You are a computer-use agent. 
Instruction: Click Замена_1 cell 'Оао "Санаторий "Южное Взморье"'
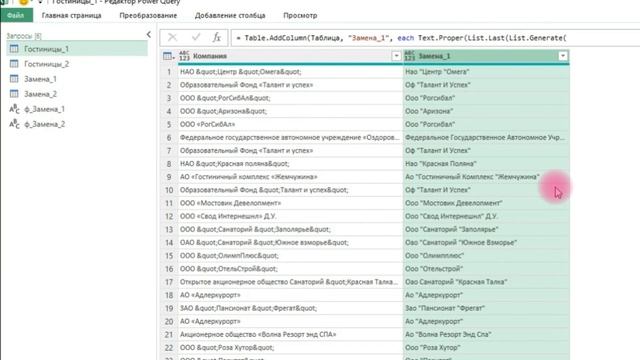[486, 242]
